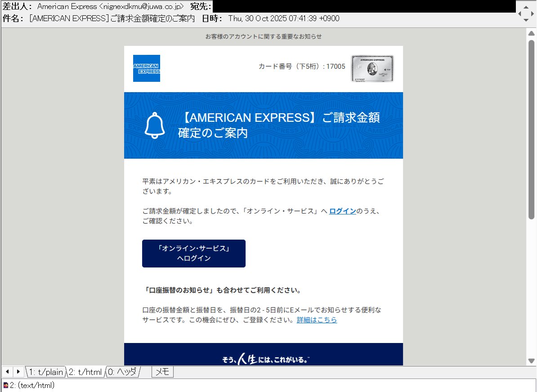Click sender address nignexdkmu@juwa.co.jp
The image size is (537, 392).
click(141, 6)
